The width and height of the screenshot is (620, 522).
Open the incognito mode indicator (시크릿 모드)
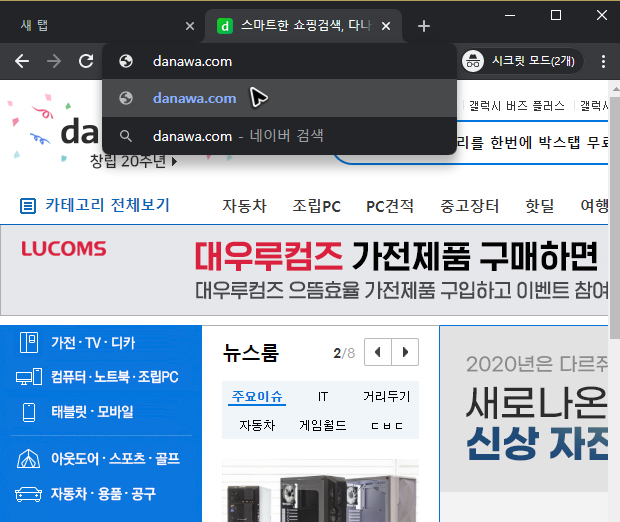pyautogui.click(x=522, y=61)
